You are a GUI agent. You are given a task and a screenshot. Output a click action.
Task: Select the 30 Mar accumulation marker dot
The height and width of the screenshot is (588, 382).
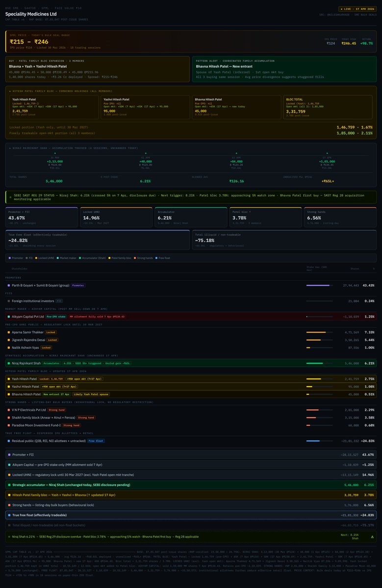tap(54, 153)
